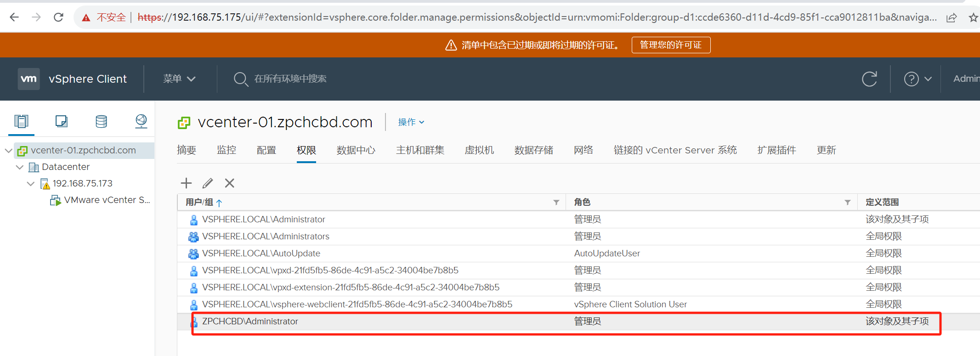
Task: Click the share page icon in the address bar
Action: [x=951, y=18]
